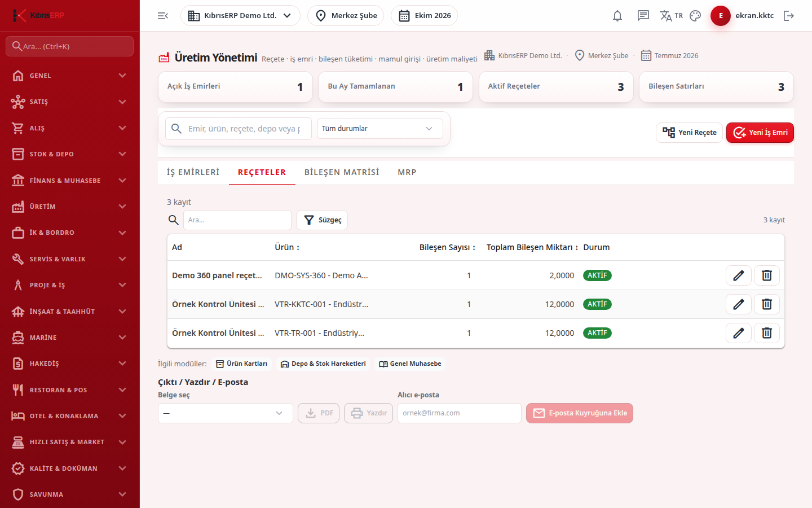The width and height of the screenshot is (812, 508).
Task: Edit the VTR-TR-001 recipe row
Action: pos(739,333)
